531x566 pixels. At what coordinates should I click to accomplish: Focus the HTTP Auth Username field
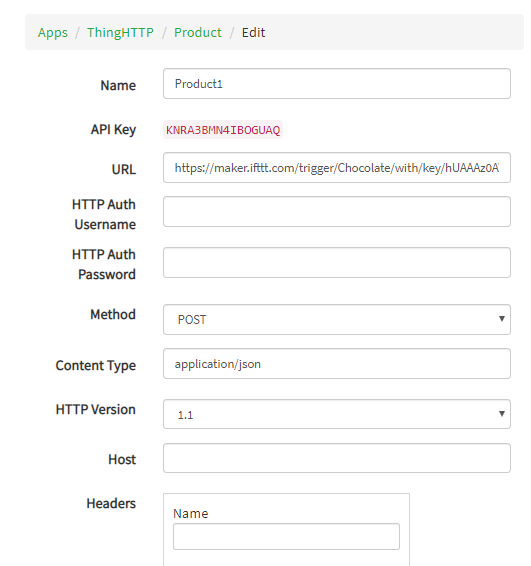(x=337, y=212)
